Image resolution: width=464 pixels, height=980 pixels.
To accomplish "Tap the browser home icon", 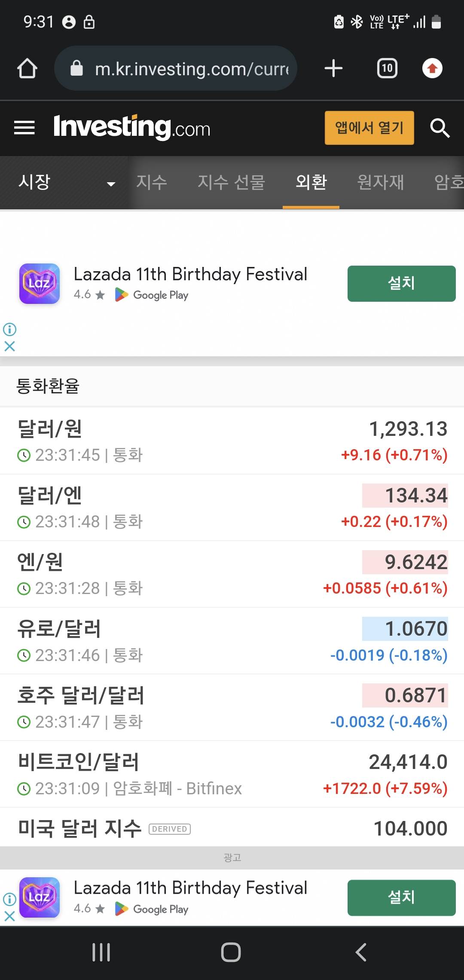I will tap(27, 68).
